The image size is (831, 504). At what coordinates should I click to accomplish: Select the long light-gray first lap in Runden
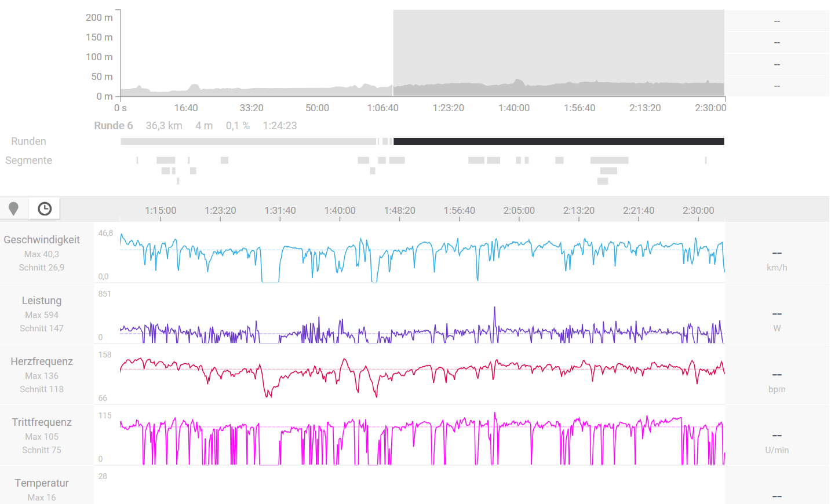tap(248, 141)
